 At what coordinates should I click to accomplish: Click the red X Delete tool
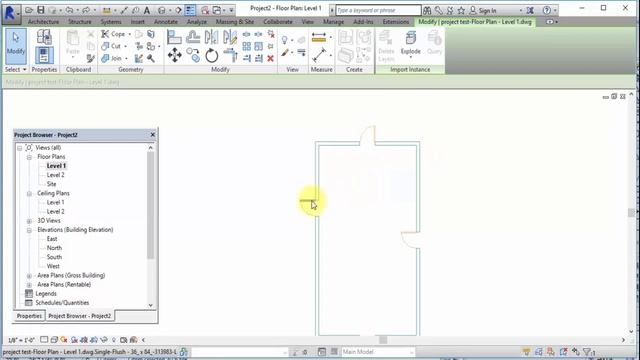click(270, 59)
